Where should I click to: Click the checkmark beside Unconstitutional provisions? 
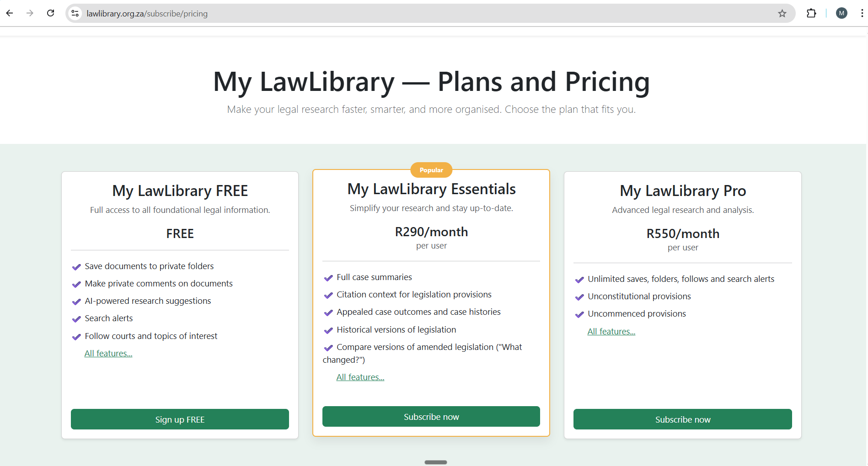(579, 297)
